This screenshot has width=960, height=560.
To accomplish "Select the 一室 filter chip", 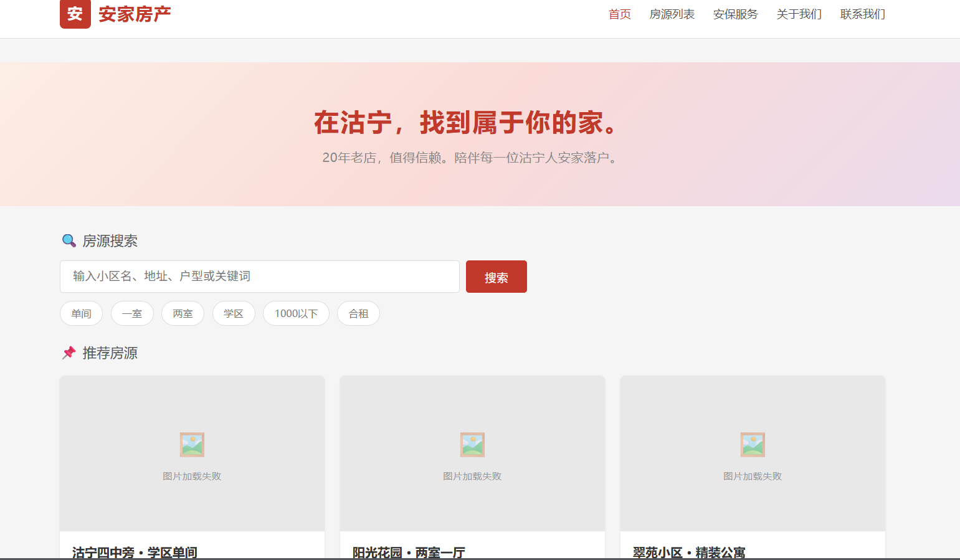I will (x=132, y=313).
